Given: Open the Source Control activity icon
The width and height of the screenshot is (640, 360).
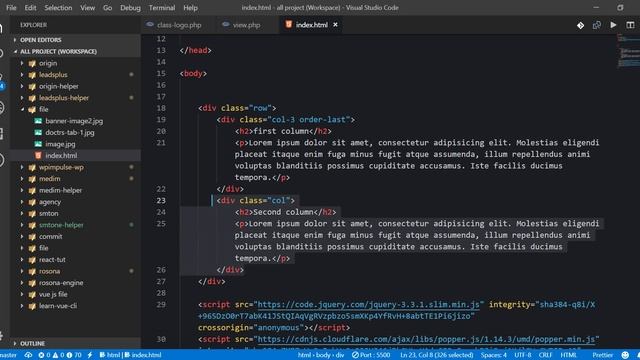Looking at the screenshot, I should (2, 82).
